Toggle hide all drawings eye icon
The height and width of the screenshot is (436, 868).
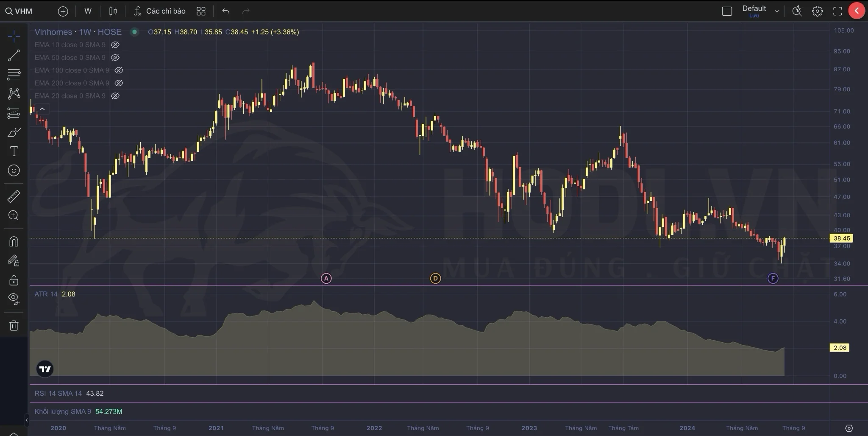(14, 299)
